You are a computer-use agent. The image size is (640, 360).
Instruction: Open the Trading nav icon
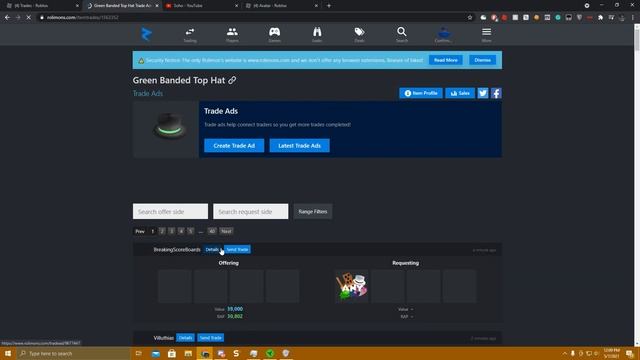coord(190,35)
